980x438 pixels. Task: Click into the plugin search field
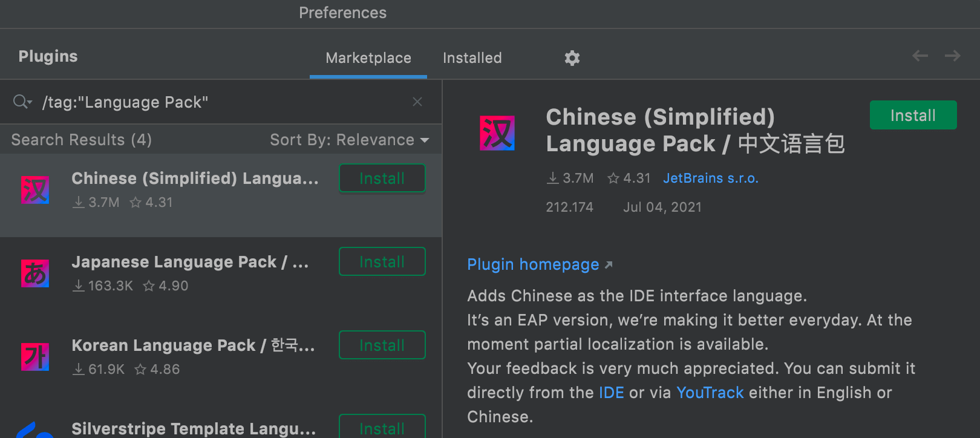click(x=221, y=102)
